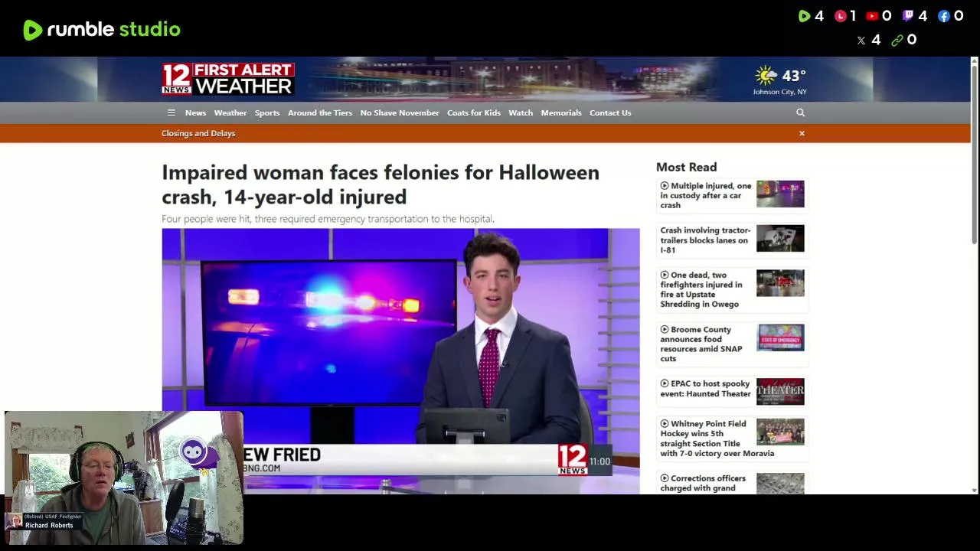The image size is (980, 551).
Task: Open the Contact Us menu item
Action: point(610,112)
